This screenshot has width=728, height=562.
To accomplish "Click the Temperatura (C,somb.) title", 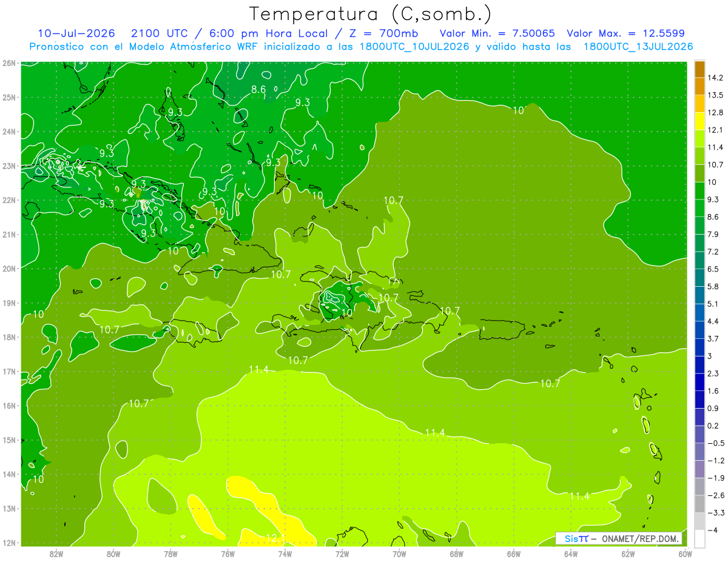I will tap(370, 13).
